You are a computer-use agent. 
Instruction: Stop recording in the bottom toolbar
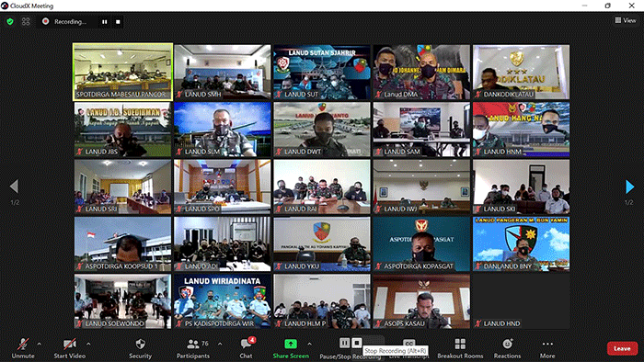pos(357,343)
